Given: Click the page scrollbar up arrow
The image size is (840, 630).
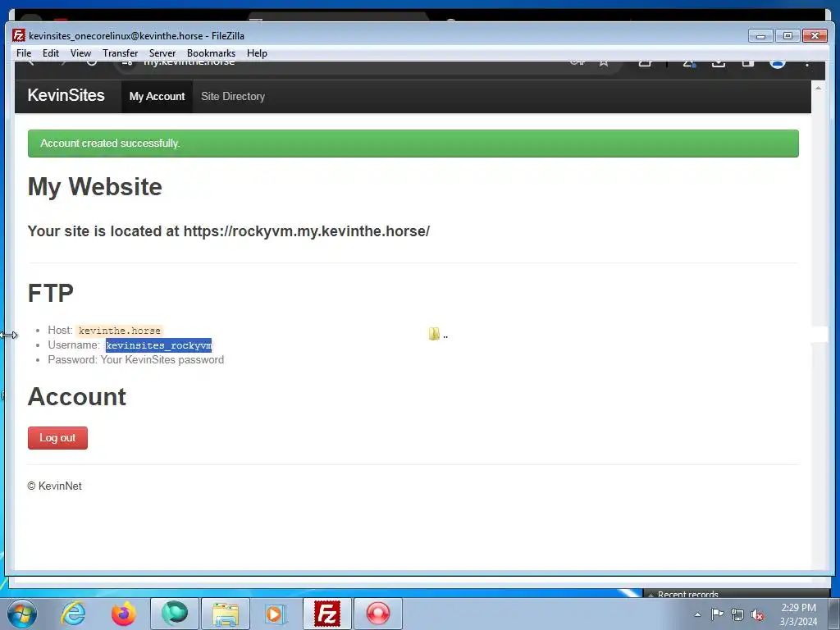Looking at the screenshot, I should [818, 87].
